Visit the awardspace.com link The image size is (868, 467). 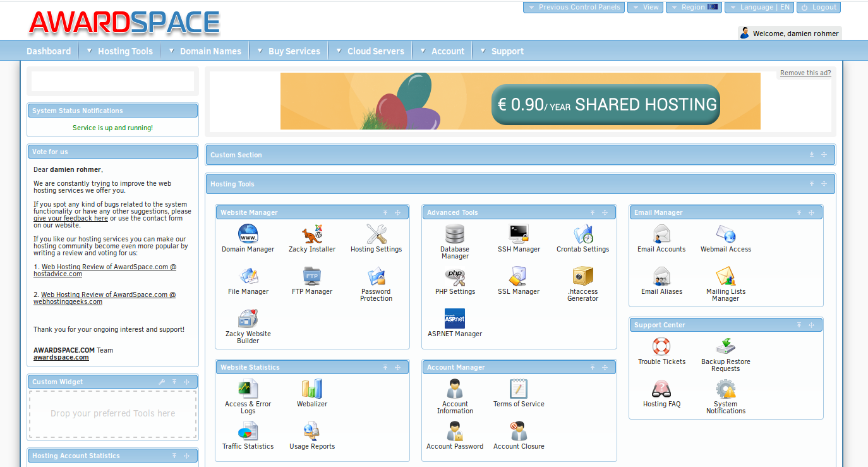(x=61, y=357)
